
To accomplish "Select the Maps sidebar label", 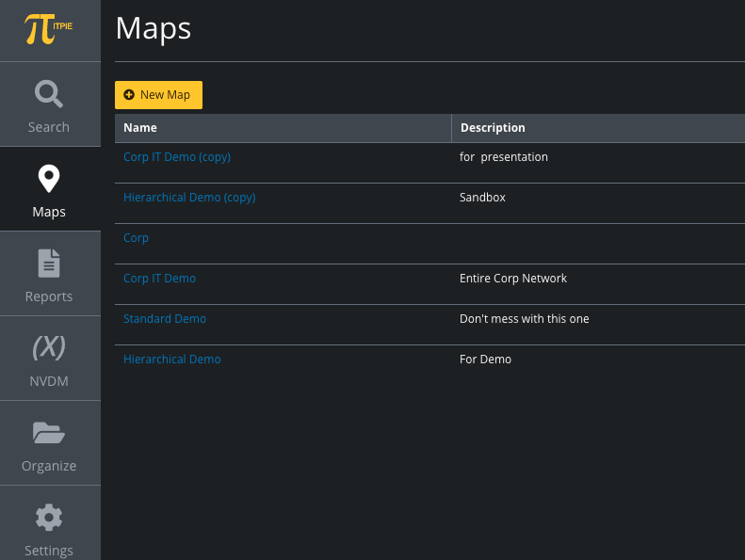I will coord(49,212).
